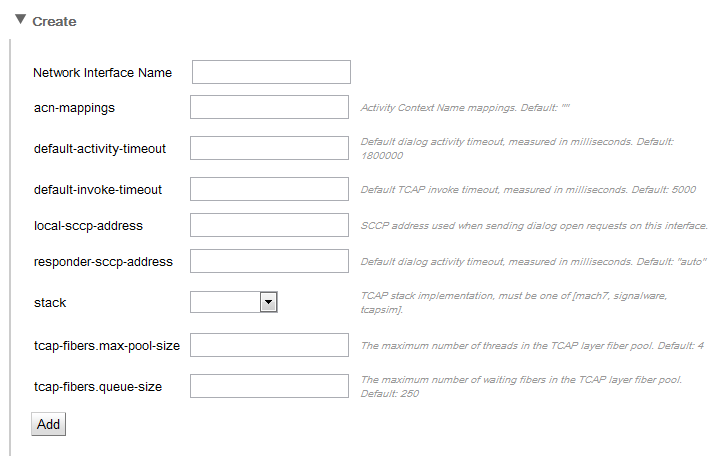Focus the tcap-fibers.queue-size text box
710x459 pixels.
[x=269, y=386]
